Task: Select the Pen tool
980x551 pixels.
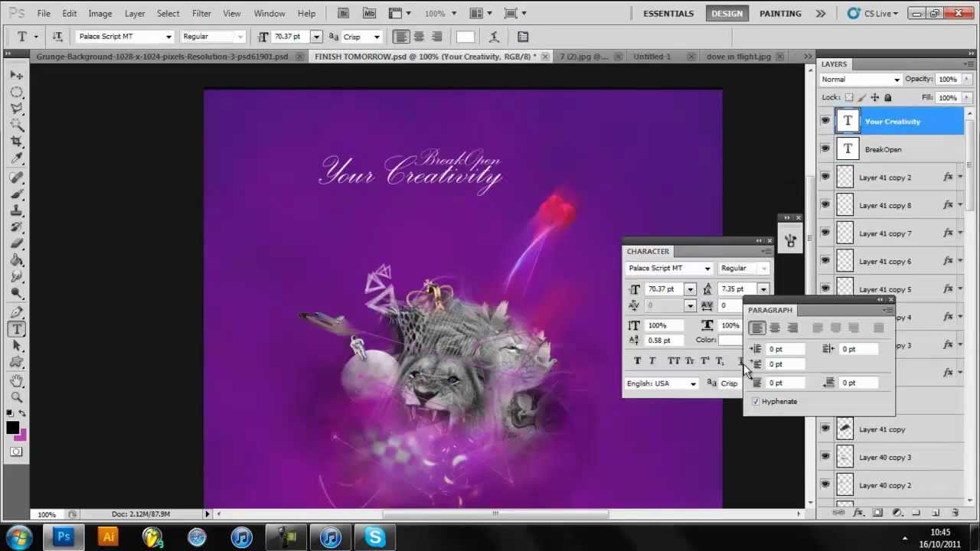Action: tap(16, 313)
